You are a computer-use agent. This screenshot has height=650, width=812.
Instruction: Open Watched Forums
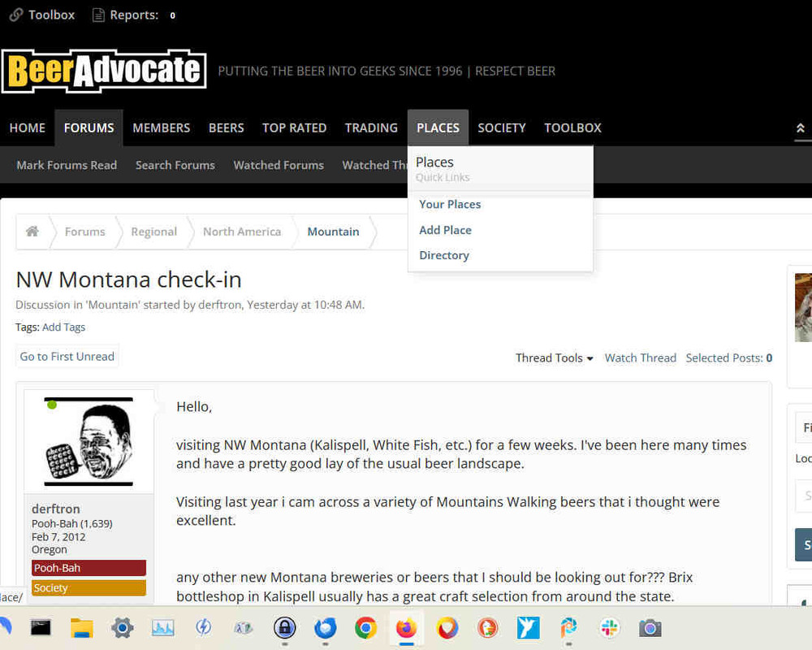click(279, 166)
